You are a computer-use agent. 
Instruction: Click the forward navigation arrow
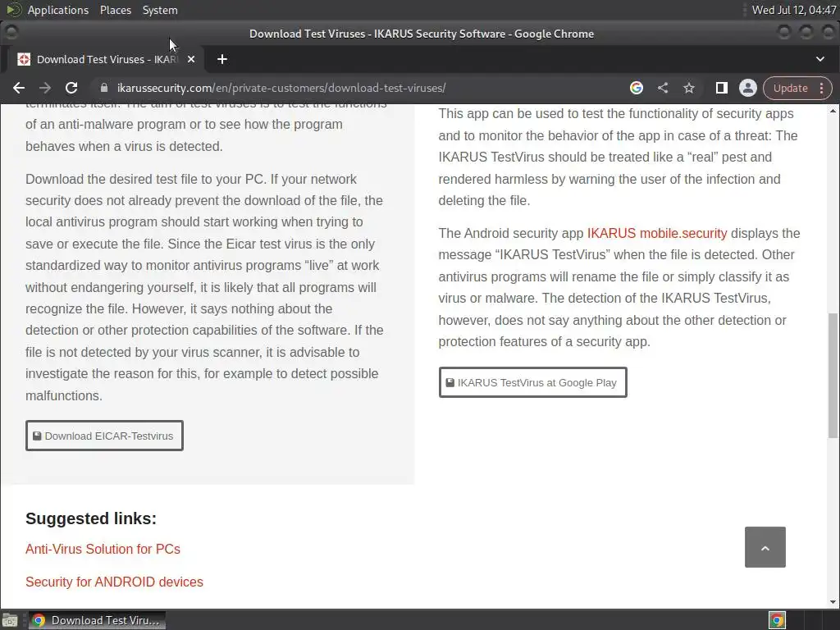[45, 88]
